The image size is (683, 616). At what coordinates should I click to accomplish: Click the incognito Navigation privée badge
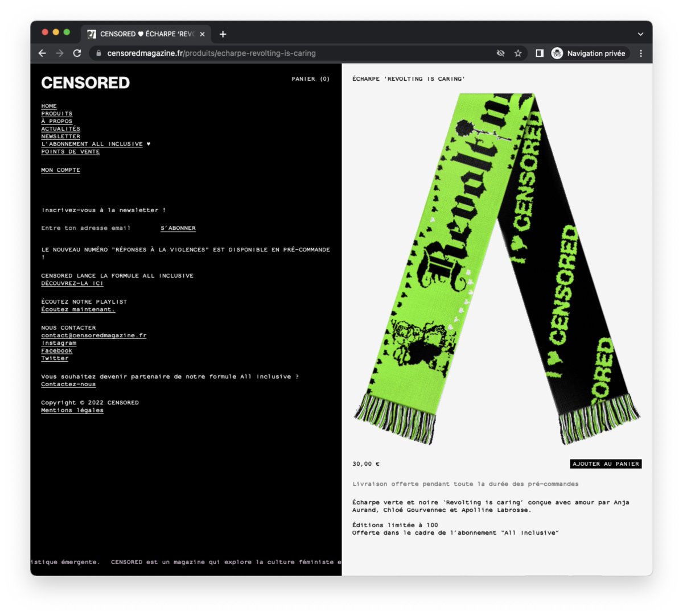pos(590,53)
